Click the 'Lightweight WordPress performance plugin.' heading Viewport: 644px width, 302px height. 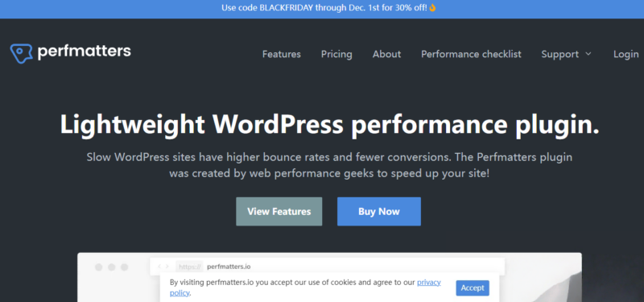coord(330,124)
